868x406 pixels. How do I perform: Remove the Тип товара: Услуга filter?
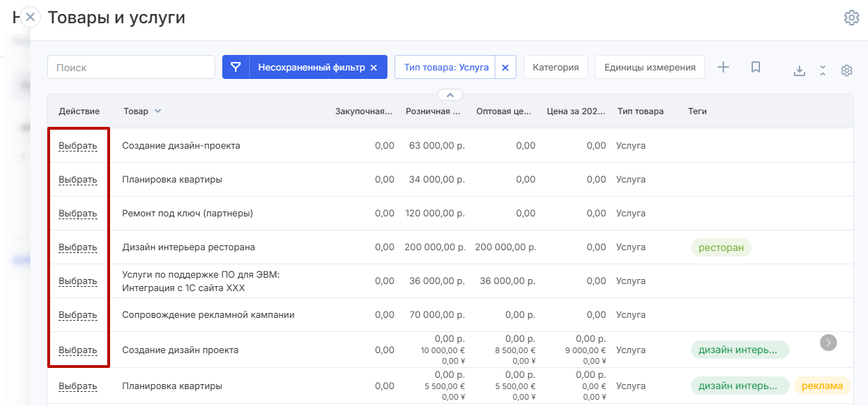coord(505,68)
